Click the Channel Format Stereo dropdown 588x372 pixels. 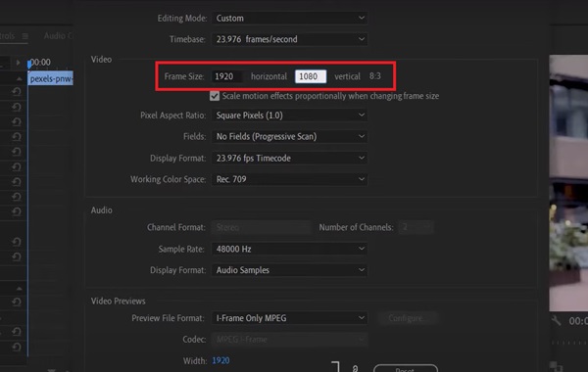pos(262,227)
